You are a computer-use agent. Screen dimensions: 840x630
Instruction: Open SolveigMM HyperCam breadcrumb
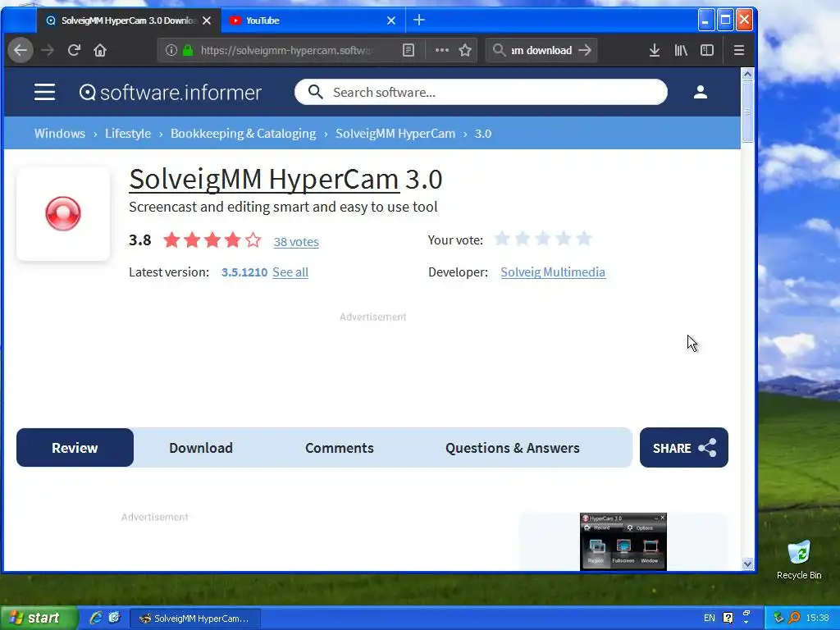coord(395,134)
